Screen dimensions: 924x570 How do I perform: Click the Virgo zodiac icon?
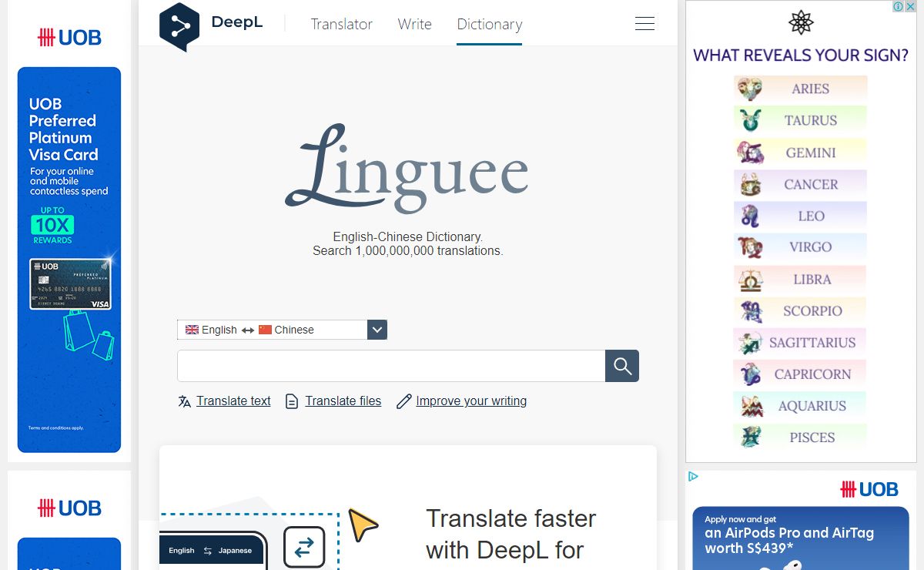coord(750,247)
